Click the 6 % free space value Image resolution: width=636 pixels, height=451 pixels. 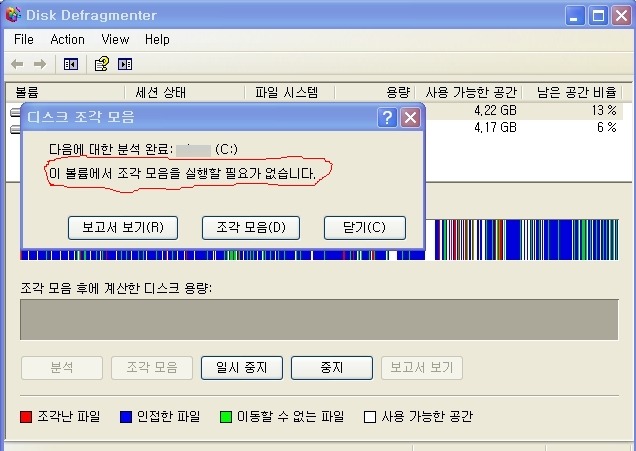(x=606, y=127)
